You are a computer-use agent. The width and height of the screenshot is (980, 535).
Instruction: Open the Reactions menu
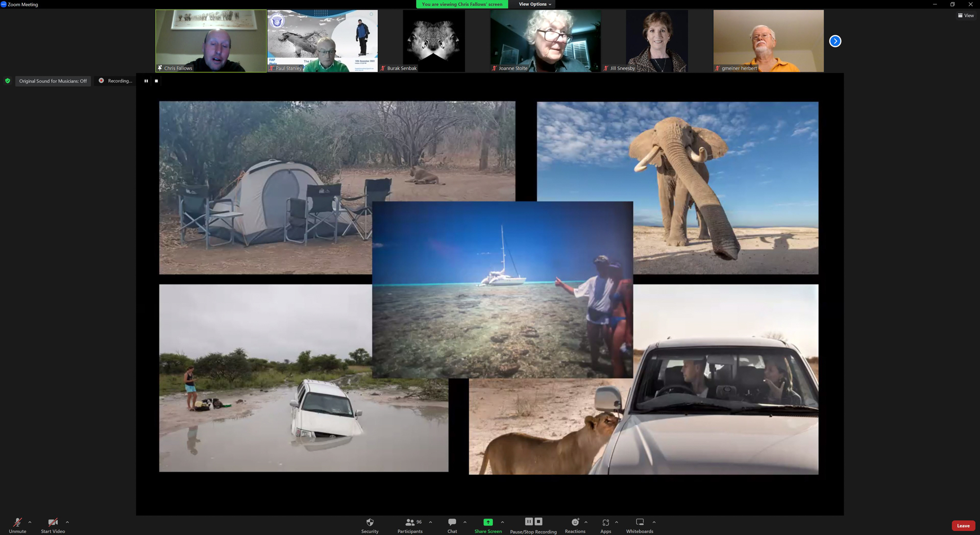click(x=575, y=522)
